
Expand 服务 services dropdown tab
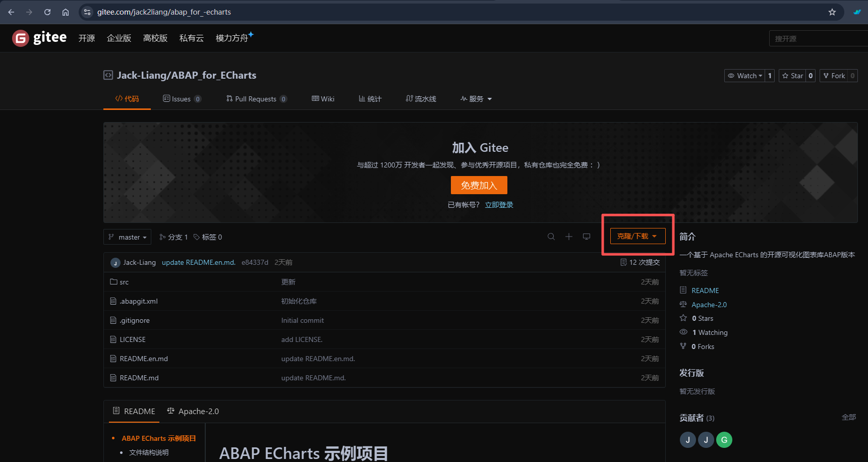click(476, 99)
